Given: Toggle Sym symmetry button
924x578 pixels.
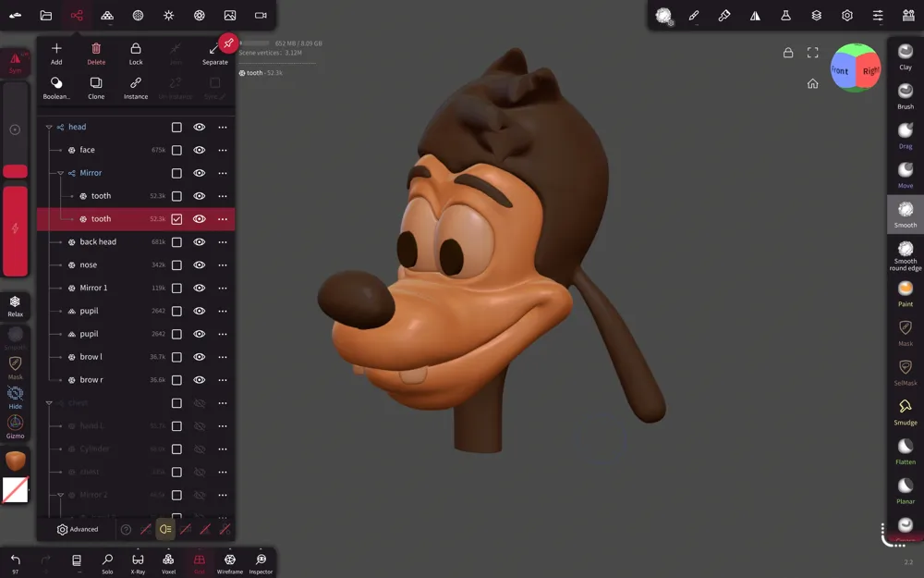Looking at the screenshot, I should (x=16, y=63).
